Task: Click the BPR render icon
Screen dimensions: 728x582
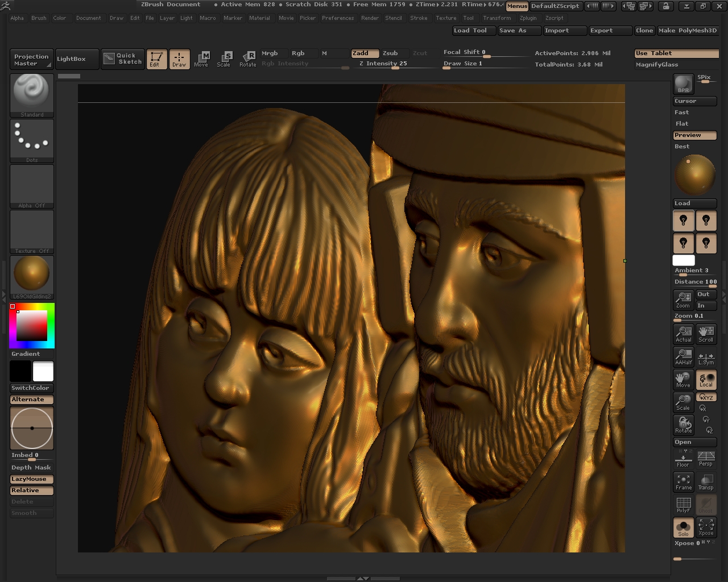Action: (x=683, y=84)
